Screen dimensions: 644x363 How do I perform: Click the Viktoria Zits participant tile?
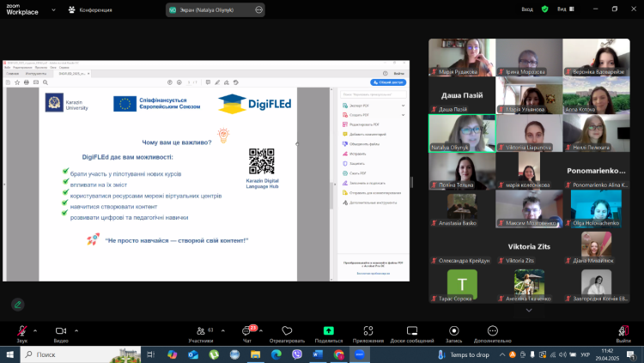529,247
